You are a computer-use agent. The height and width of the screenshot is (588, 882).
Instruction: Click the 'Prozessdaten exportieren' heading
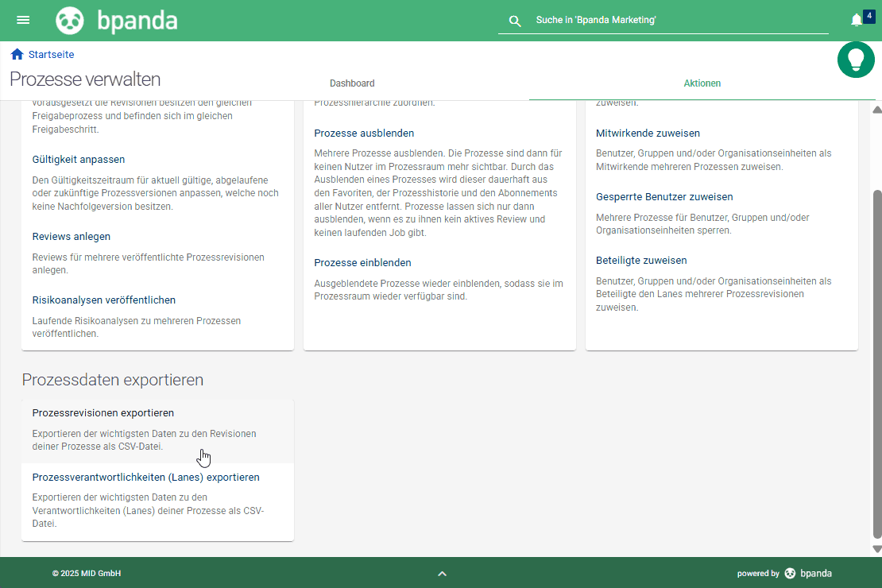[x=113, y=380]
